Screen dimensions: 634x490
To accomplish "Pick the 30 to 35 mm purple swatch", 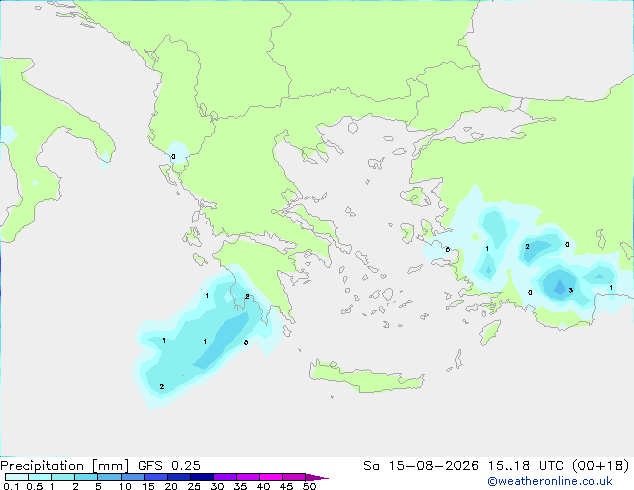I will pos(225,477).
